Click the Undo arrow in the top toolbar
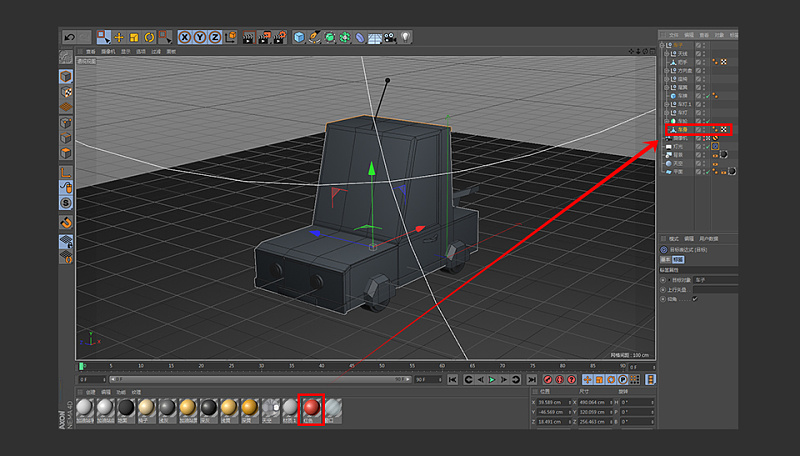This screenshot has width=800, height=456. (x=69, y=37)
